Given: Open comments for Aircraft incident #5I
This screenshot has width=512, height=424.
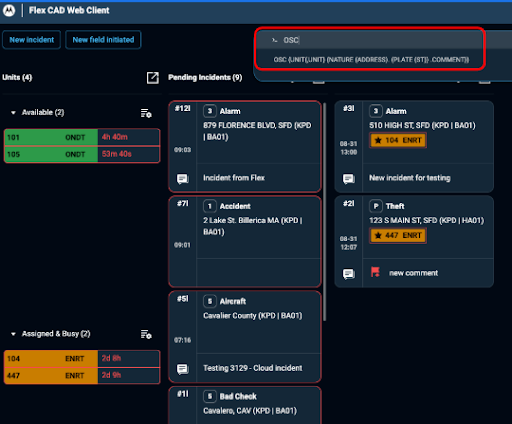Looking at the screenshot, I should 182,369.
